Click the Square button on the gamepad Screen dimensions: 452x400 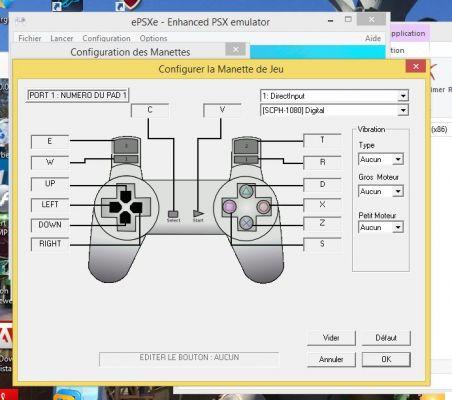click(229, 207)
